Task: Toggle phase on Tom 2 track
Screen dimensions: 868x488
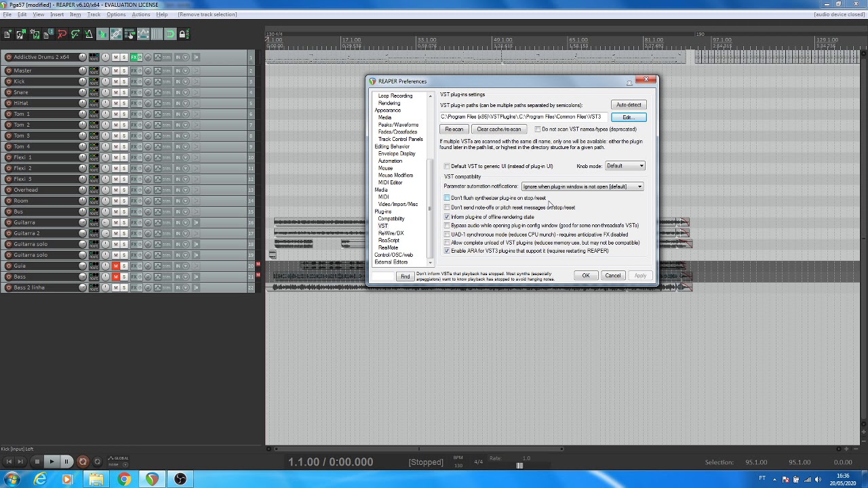Action: pos(148,125)
